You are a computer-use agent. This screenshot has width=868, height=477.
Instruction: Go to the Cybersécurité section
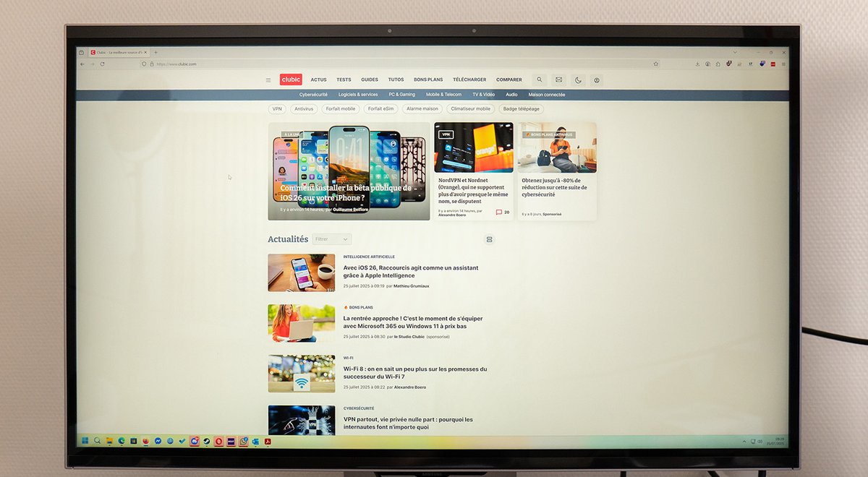(313, 95)
